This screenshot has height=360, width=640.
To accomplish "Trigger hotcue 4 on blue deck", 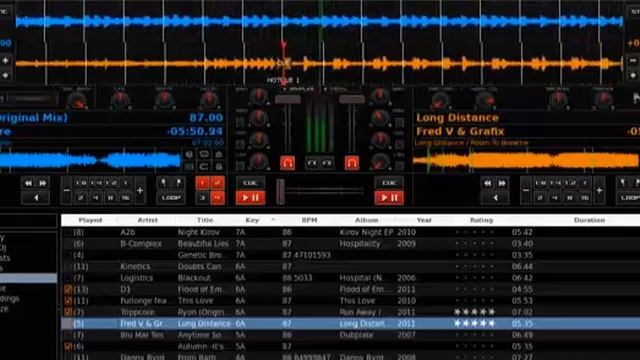I will click(218, 198).
